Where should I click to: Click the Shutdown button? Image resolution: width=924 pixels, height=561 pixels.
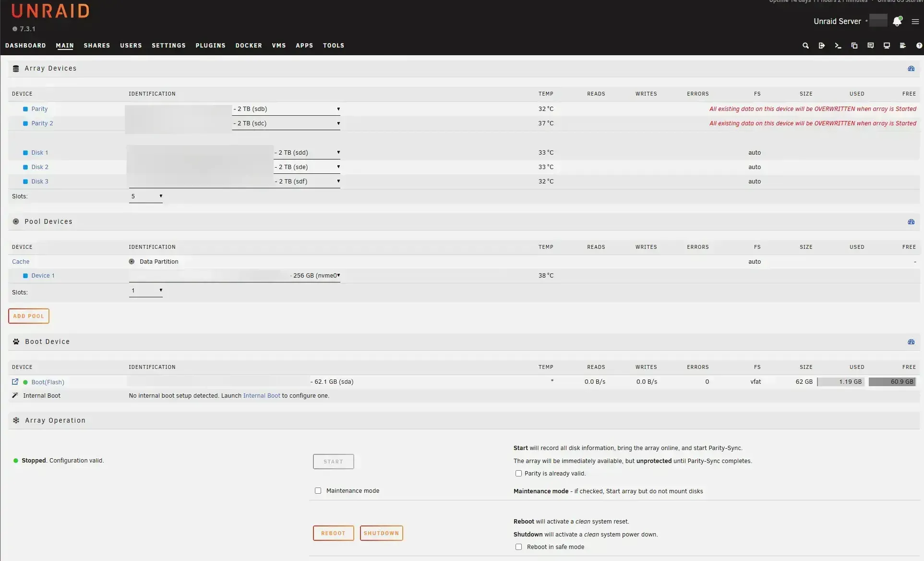click(x=382, y=533)
